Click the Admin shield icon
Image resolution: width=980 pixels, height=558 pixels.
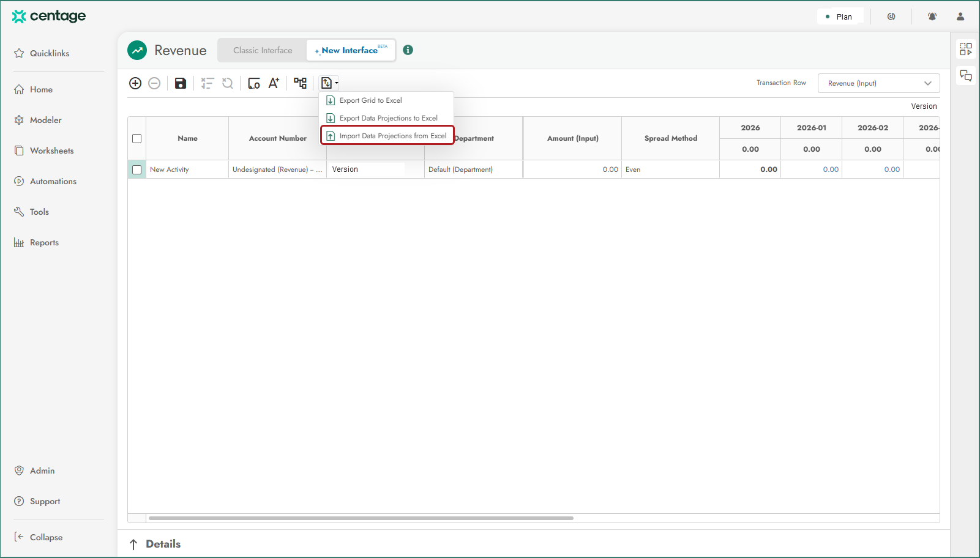[19, 471]
